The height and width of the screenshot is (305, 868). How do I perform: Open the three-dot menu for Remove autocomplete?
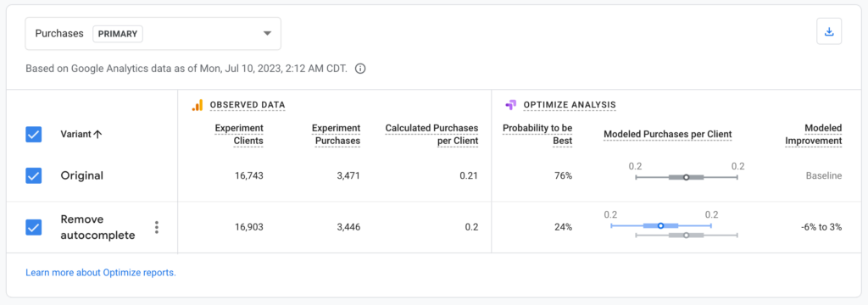click(x=157, y=228)
